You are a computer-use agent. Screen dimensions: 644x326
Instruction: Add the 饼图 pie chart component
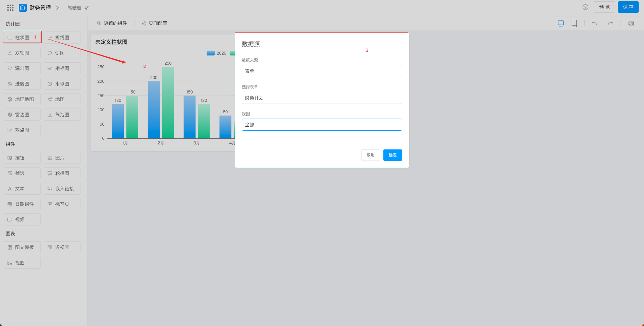point(62,53)
